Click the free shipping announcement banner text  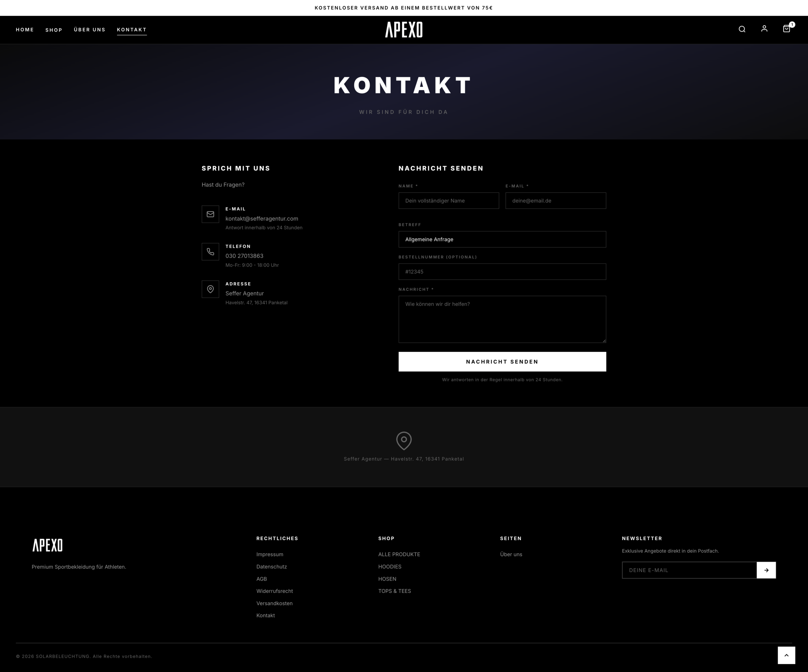click(404, 8)
